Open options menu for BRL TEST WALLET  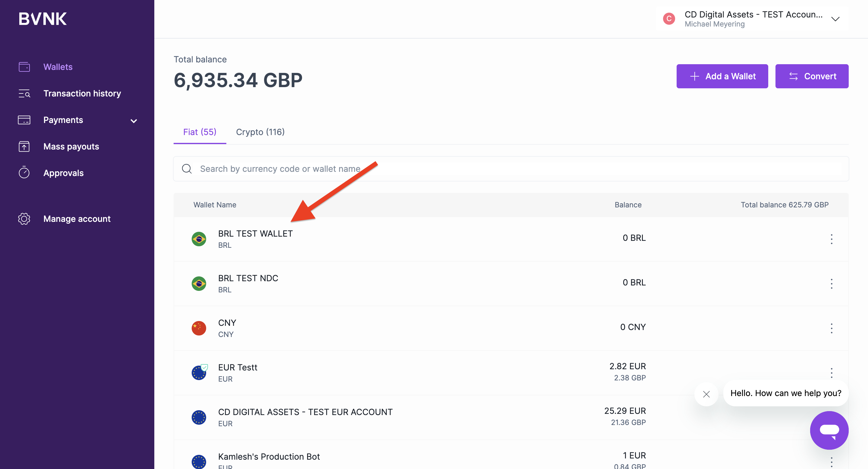[x=831, y=239]
